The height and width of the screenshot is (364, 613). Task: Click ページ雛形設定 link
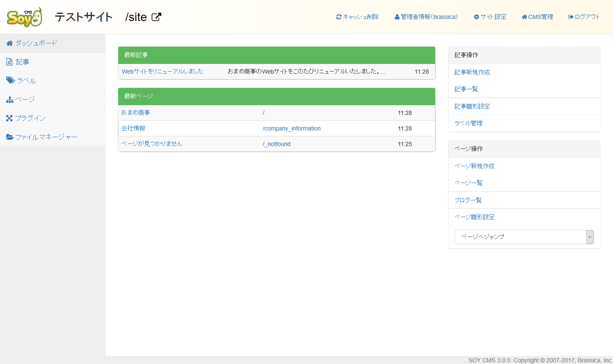tap(475, 217)
